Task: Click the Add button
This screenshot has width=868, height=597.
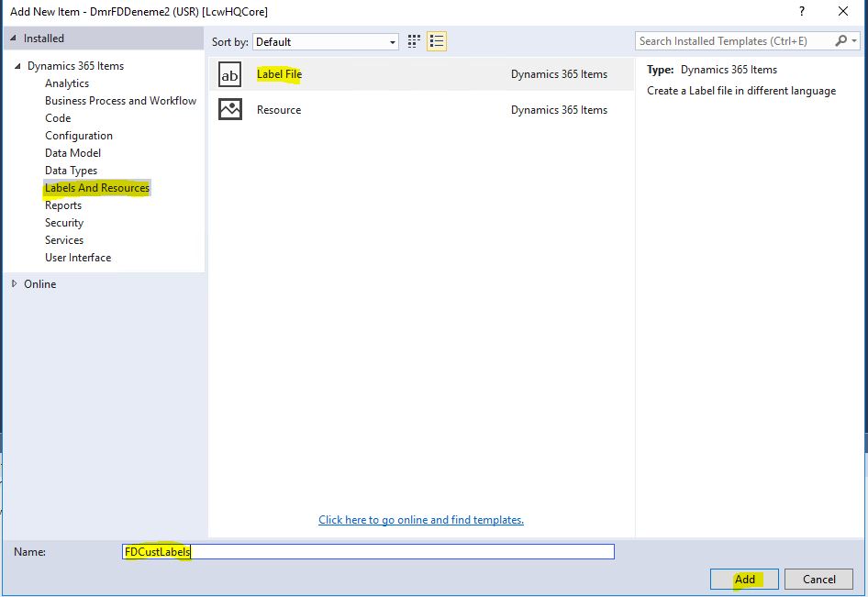Action: (x=744, y=580)
